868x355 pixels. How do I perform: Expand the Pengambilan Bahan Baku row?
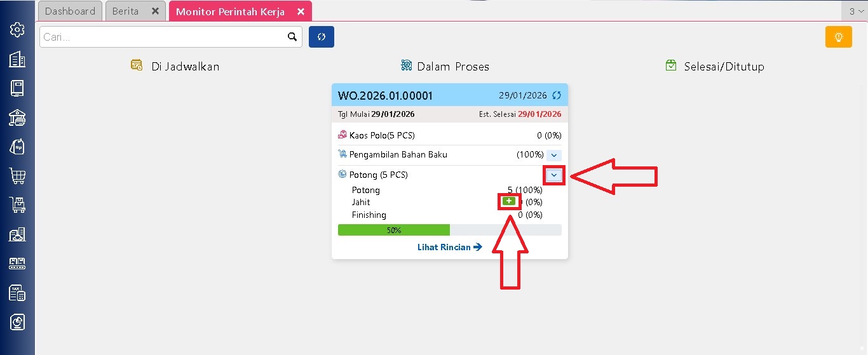(553, 155)
